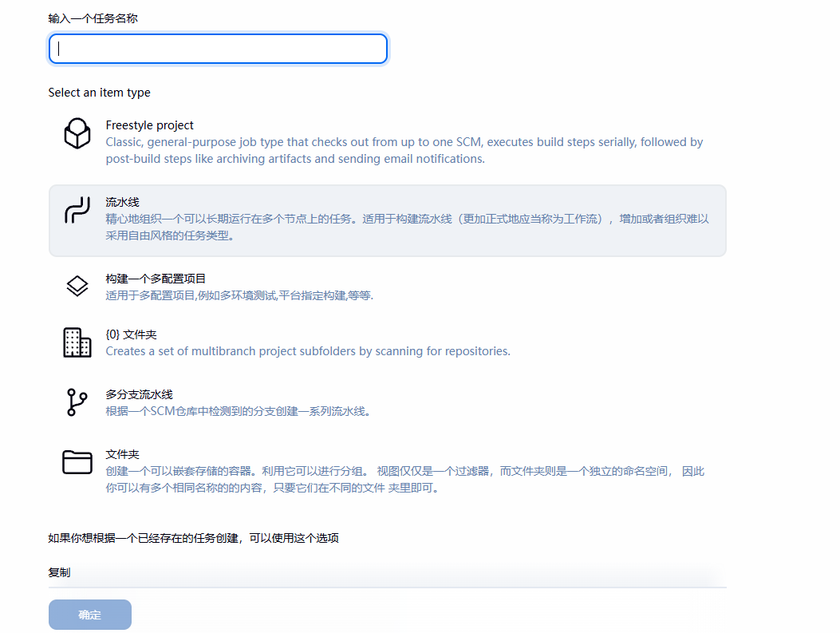840x633 pixels.
Task: Choose the Freestyle project title
Action: click(149, 125)
